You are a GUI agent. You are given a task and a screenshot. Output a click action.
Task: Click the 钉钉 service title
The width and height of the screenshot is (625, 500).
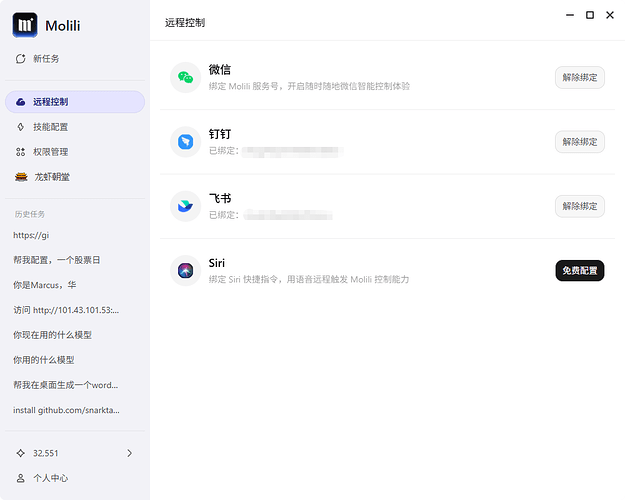tap(220, 134)
